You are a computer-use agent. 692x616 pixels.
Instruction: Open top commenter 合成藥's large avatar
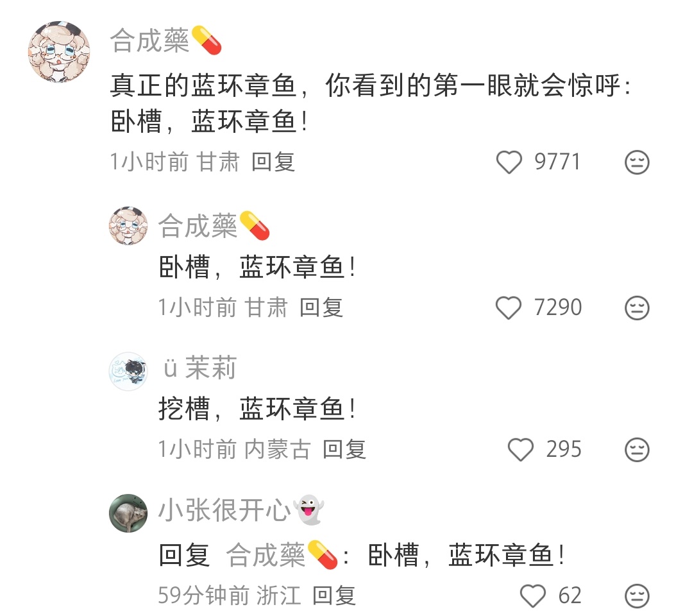point(59,52)
